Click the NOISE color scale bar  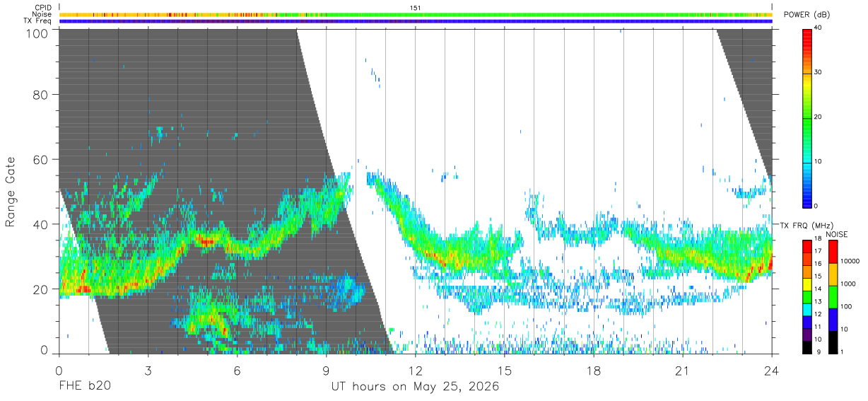click(x=832, y=297)
